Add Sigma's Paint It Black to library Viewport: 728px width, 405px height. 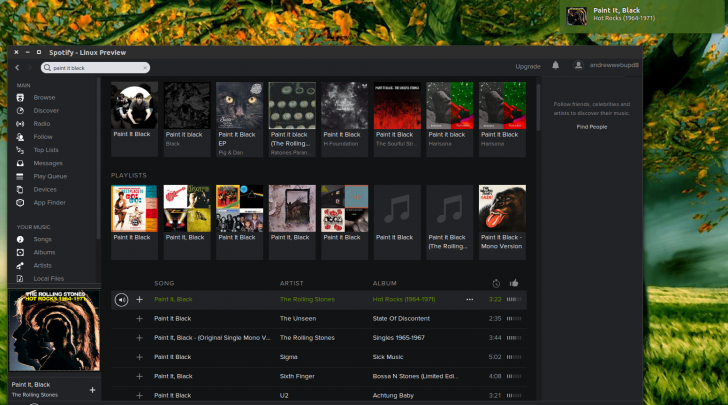139,357
